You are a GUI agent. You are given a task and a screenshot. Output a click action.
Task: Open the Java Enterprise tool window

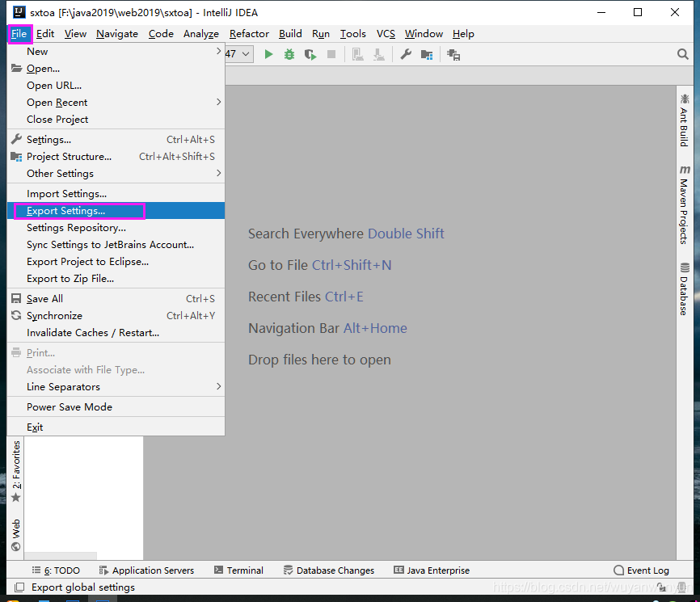(x=432, y=570)
